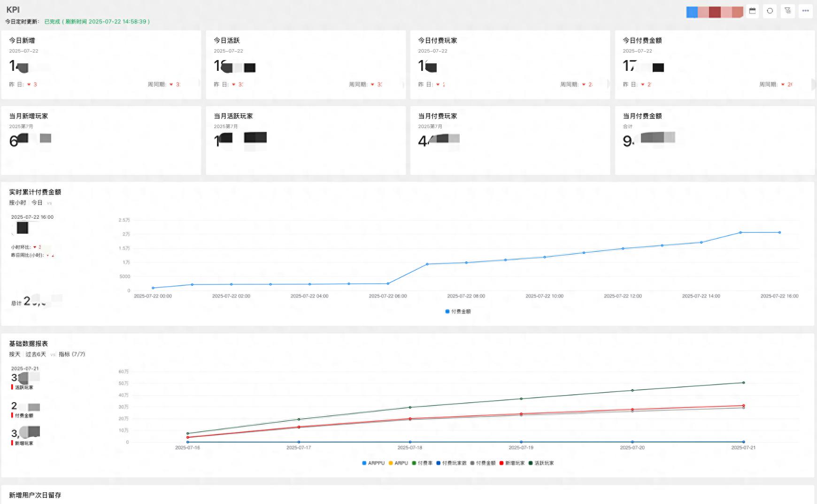Open the 按小时 granularity dropdown

point(17,203)
